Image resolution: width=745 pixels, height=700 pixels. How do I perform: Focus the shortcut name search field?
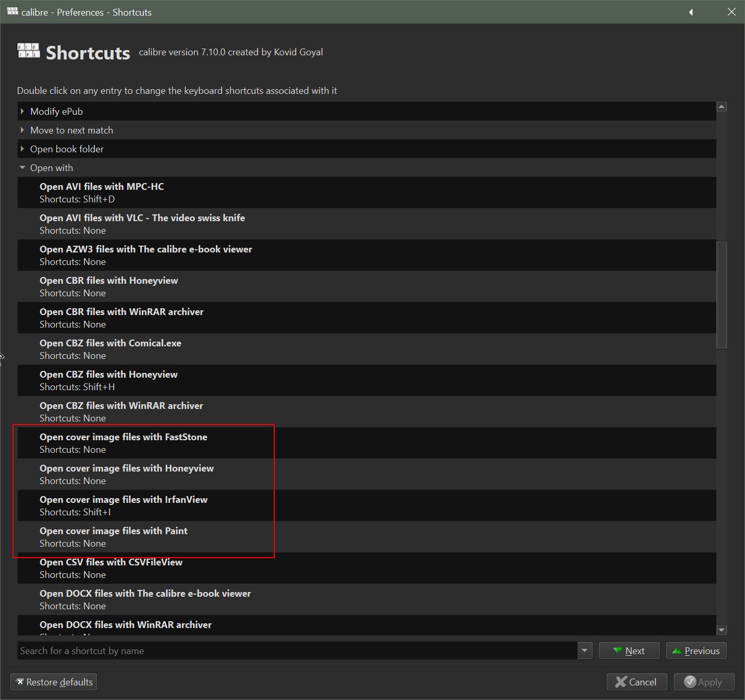click(x=298, y=650)
